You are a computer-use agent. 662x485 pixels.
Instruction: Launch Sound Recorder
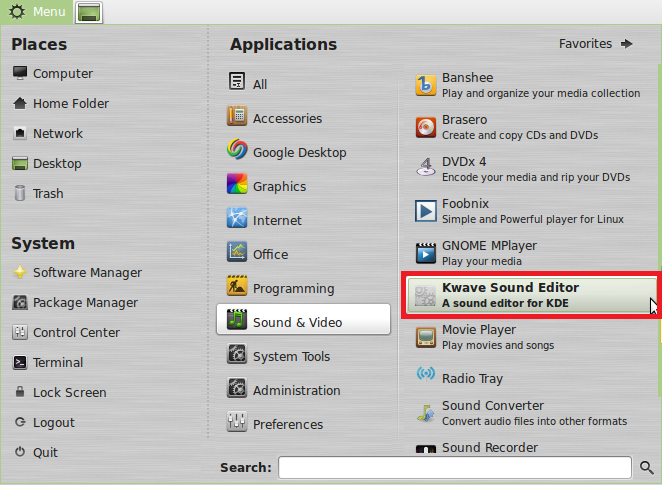pos(532,447)
